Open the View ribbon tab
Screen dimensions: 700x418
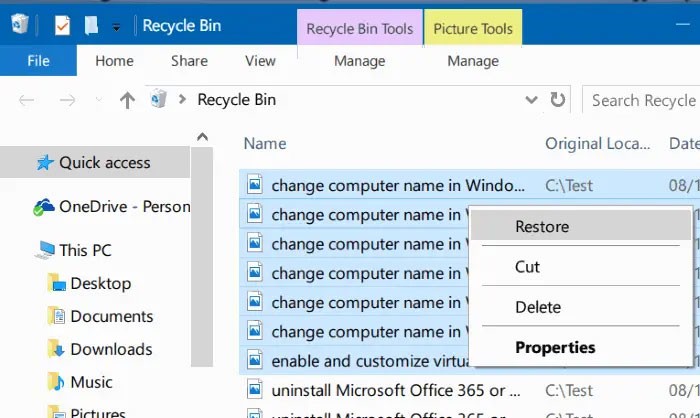click(x=260, y=61)
